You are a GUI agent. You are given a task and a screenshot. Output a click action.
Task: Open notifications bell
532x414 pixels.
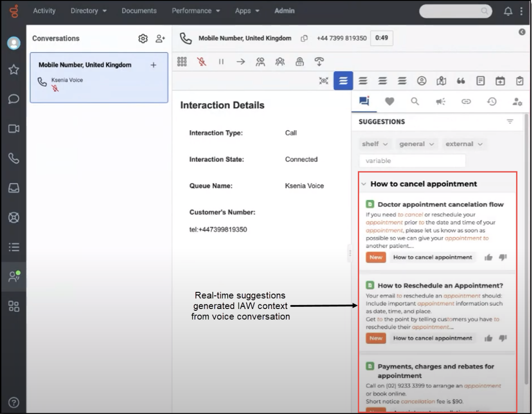click(508, 12)
